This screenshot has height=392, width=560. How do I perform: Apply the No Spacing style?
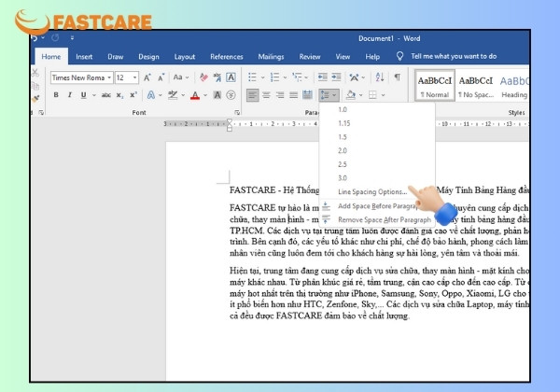coord(476,85)
